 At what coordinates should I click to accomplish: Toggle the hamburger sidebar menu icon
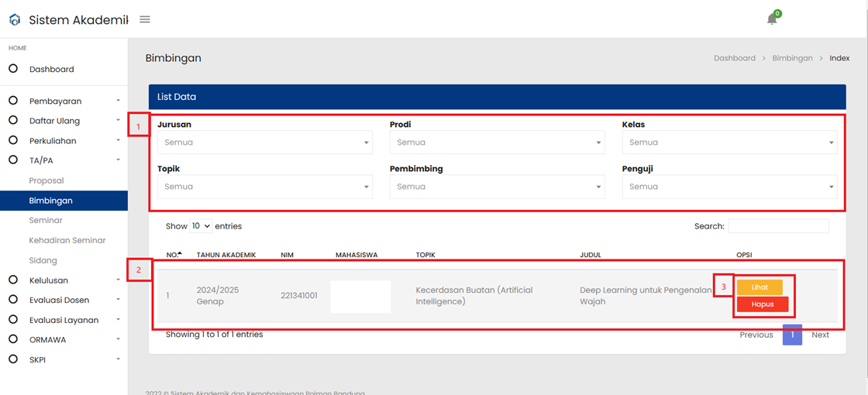[145, 19]
